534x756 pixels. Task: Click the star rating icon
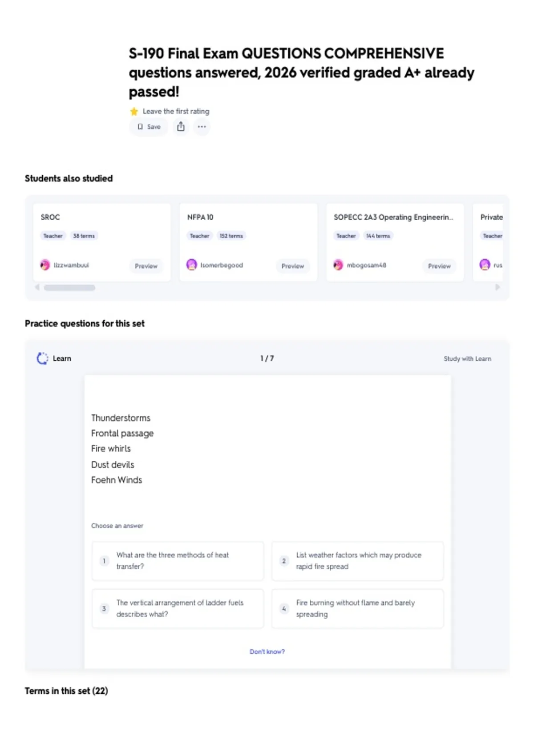[x=134, y=111]
